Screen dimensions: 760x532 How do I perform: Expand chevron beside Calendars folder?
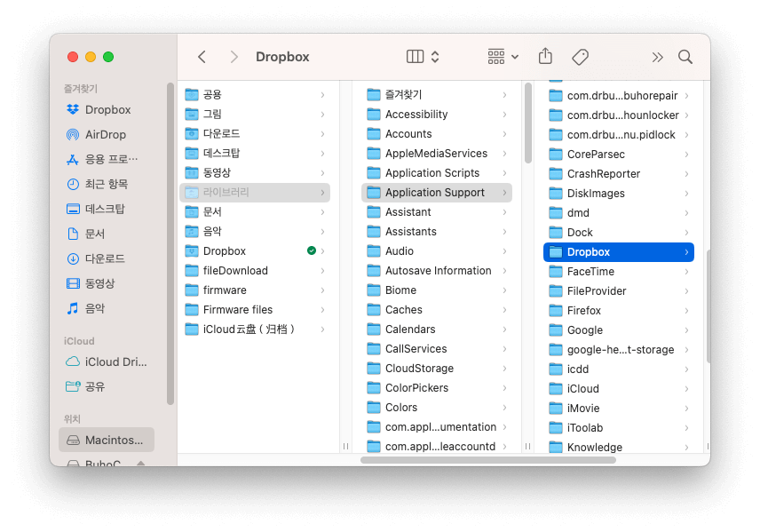click(504, 330)
